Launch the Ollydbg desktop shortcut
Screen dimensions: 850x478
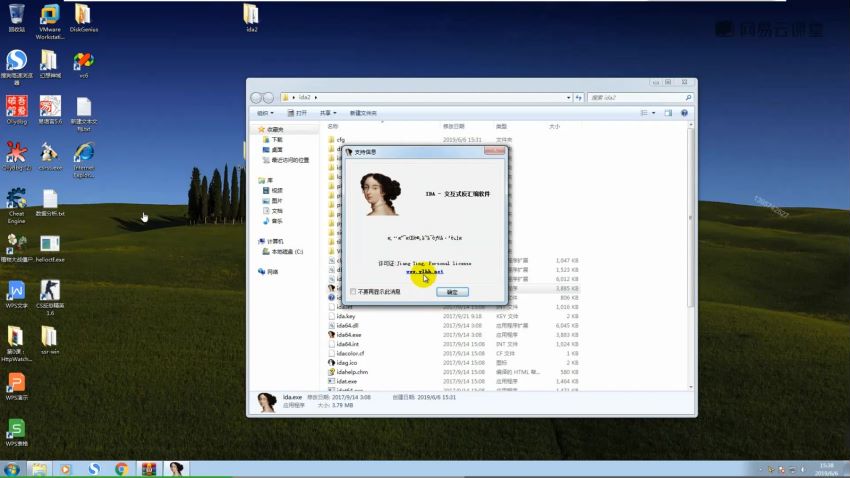pos(16,110)
